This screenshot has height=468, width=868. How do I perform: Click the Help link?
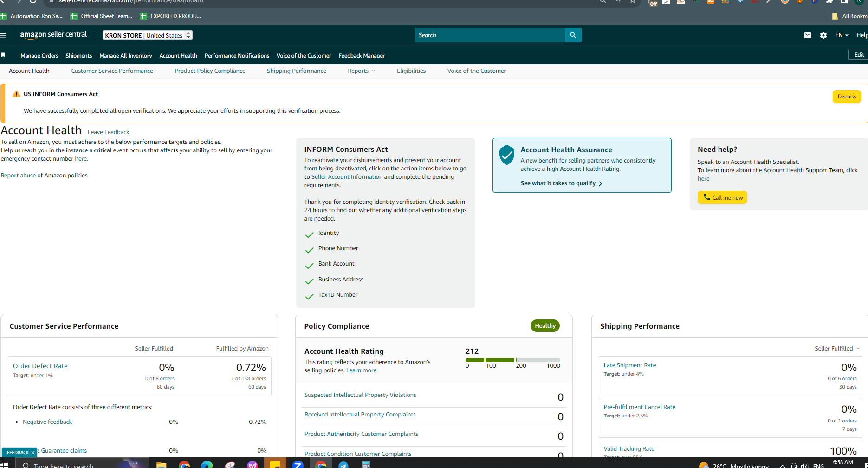pyautogui.click(x=862, y=35)
